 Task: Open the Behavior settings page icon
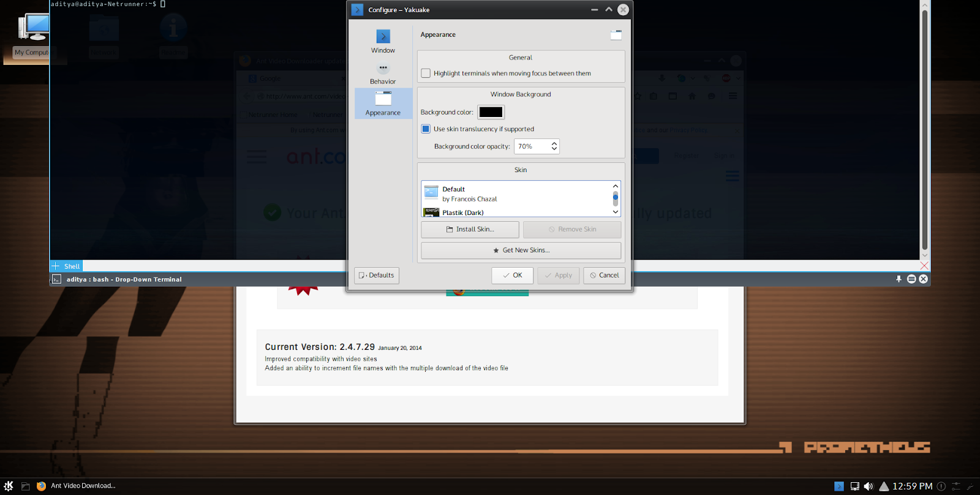[383, 68]
